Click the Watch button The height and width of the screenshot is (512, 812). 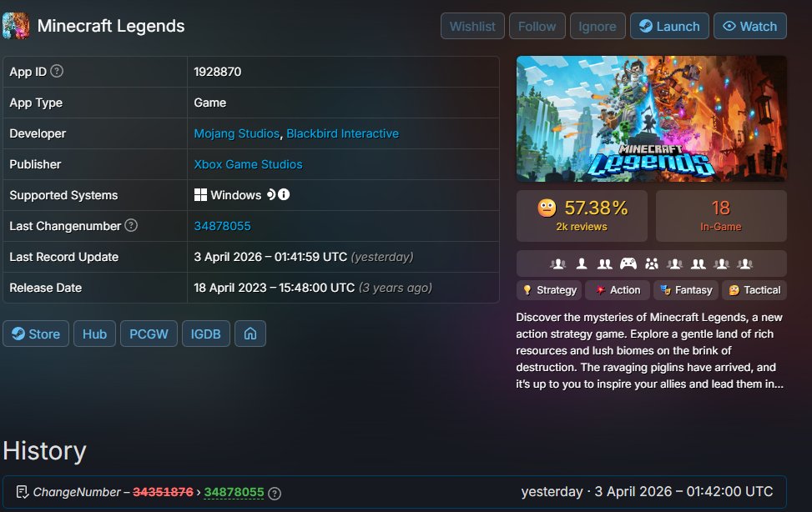pyautogui.click(x=750, y=26)
